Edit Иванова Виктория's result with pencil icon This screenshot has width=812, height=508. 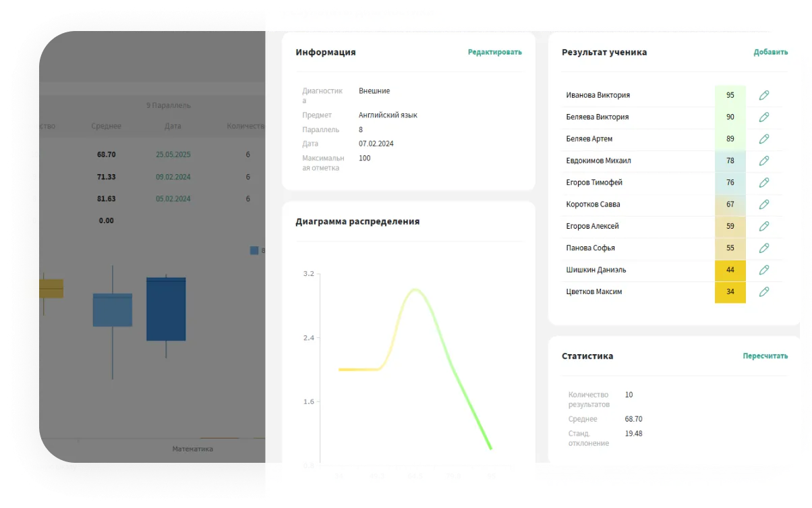[x=763, y=95]
